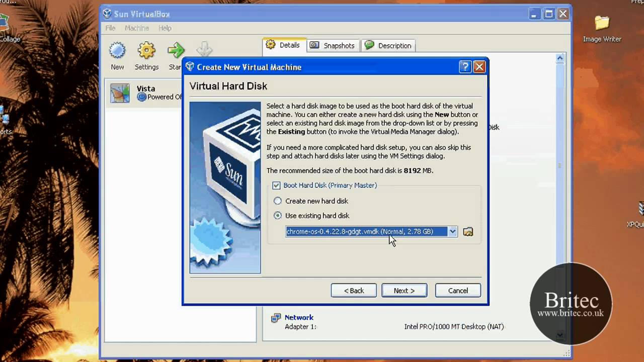Viewport: 644px width, 362px height.
Task: Select the Vista virtual machine entry
Action: 143,93
